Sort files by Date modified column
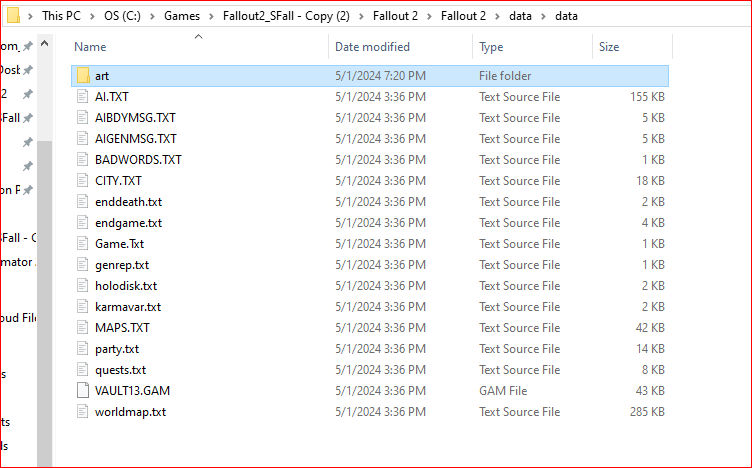 coord(372,47)
